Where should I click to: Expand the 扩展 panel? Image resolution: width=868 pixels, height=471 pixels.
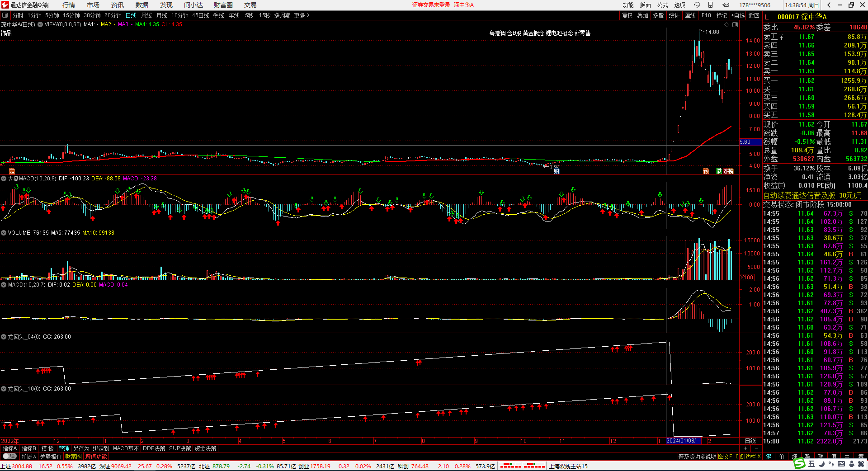[x=29, y=457]
